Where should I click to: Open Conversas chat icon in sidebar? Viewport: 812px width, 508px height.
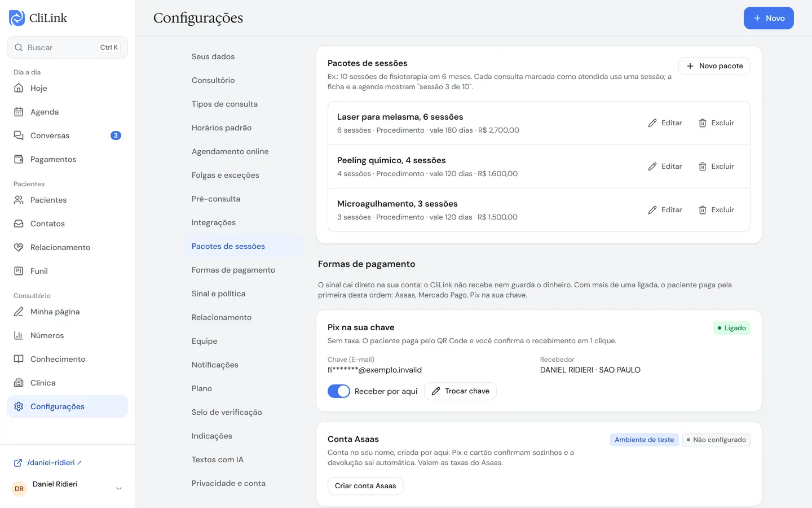coord(19,135)
